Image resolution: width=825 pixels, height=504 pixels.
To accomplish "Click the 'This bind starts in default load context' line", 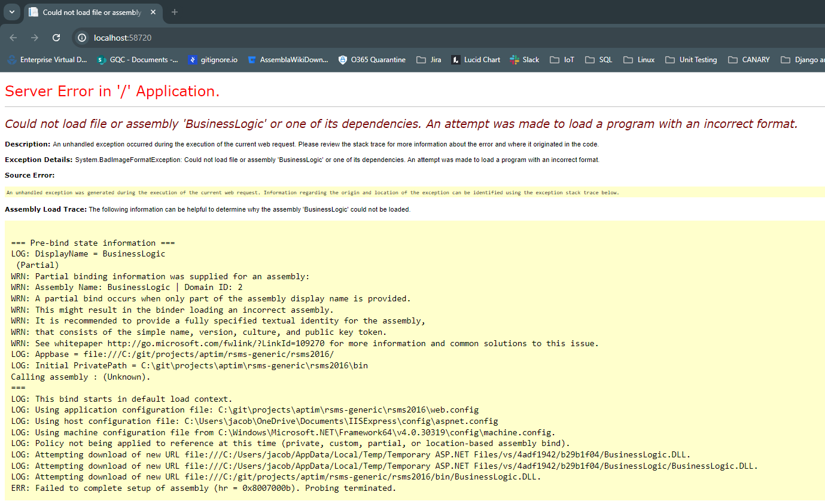I will pyautogui.click(x=121, y=399).
